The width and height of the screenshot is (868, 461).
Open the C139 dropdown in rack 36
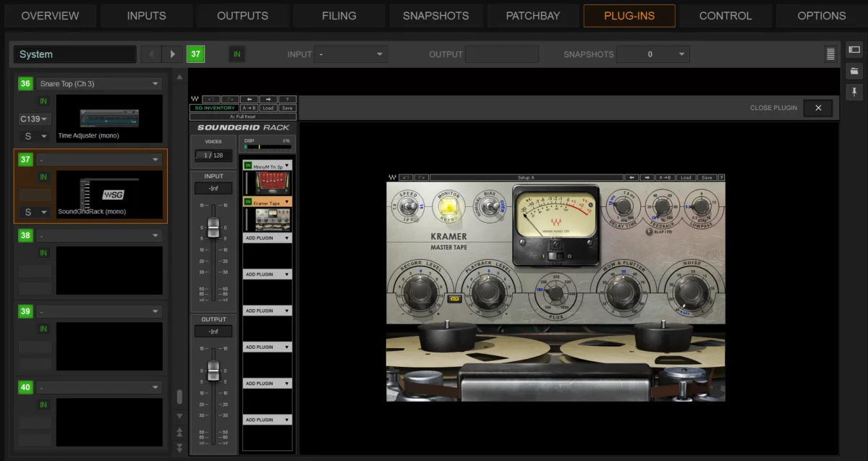tap(35, 119)
